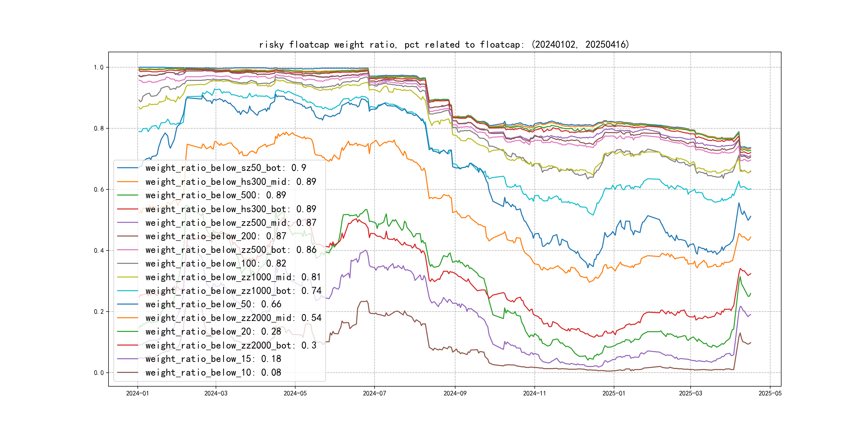Click the weight_ratio_below_zz1000_mid legend entry
The height and width of the screenshot is (434, 868).
click(x=233, y=277)
